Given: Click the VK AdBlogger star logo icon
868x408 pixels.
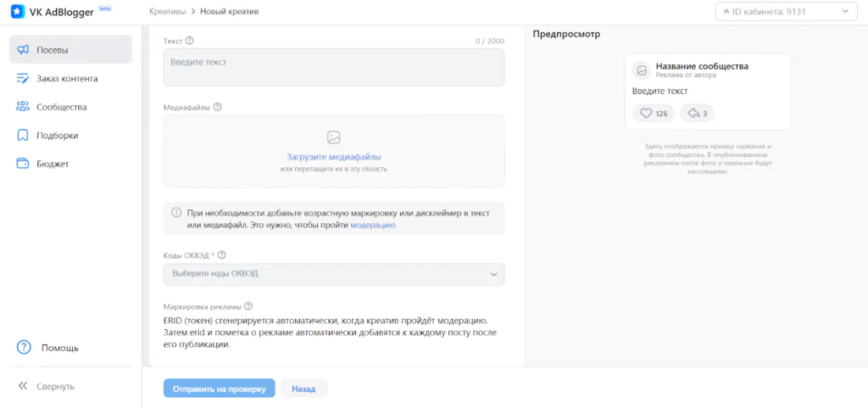Looking at the screenshot, I should tap(18, 12).
